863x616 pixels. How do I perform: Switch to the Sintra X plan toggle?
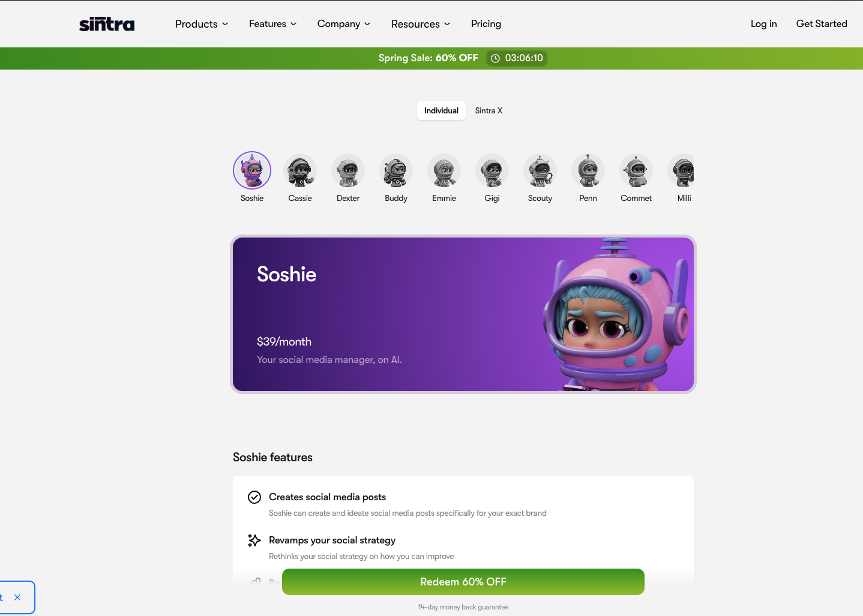[x=489, y=110]
